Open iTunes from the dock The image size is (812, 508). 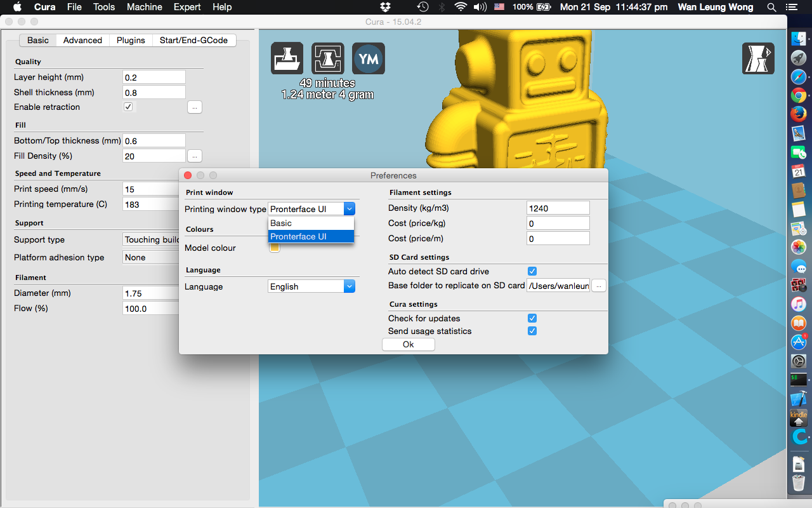pyautogui.click(x=799, y=304)
